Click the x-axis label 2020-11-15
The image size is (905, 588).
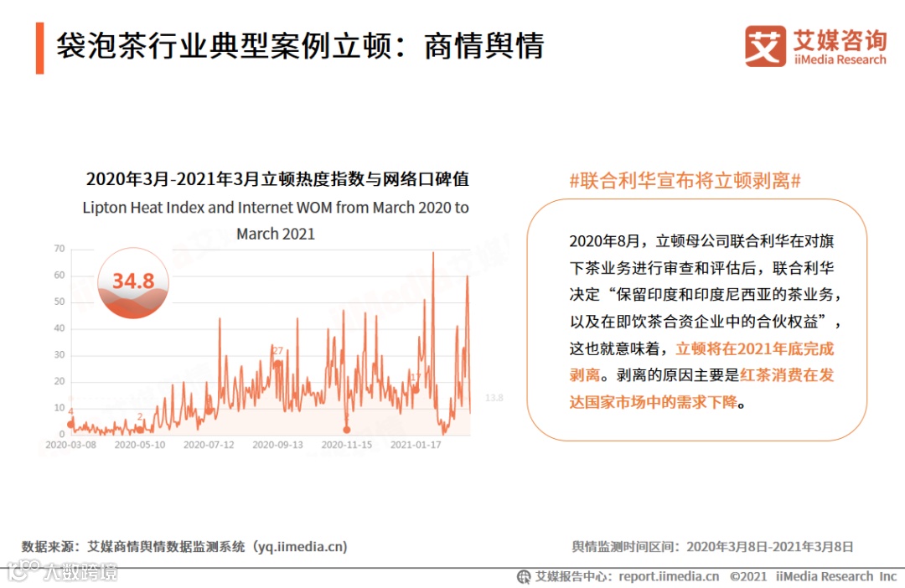coord(347,445)
